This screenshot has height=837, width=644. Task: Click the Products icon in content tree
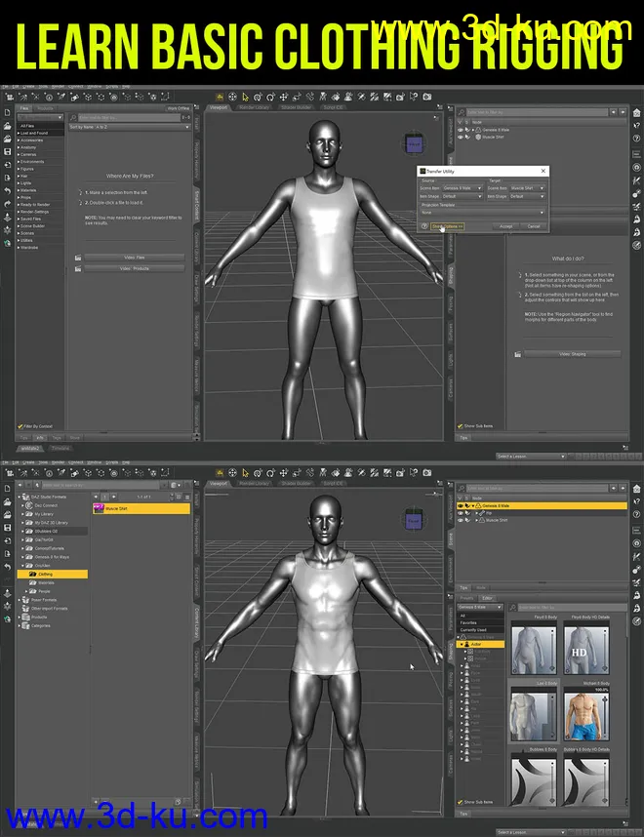coord(23,617)
